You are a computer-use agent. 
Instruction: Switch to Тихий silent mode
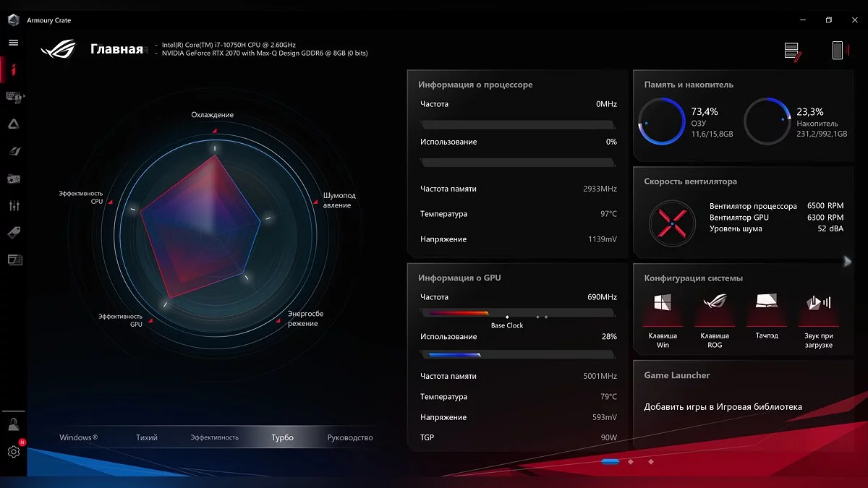147,437
